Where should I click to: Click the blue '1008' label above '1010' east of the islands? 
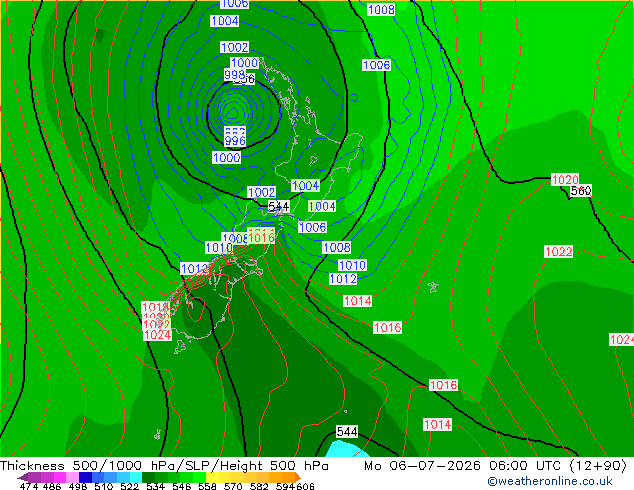pos(337,247)
